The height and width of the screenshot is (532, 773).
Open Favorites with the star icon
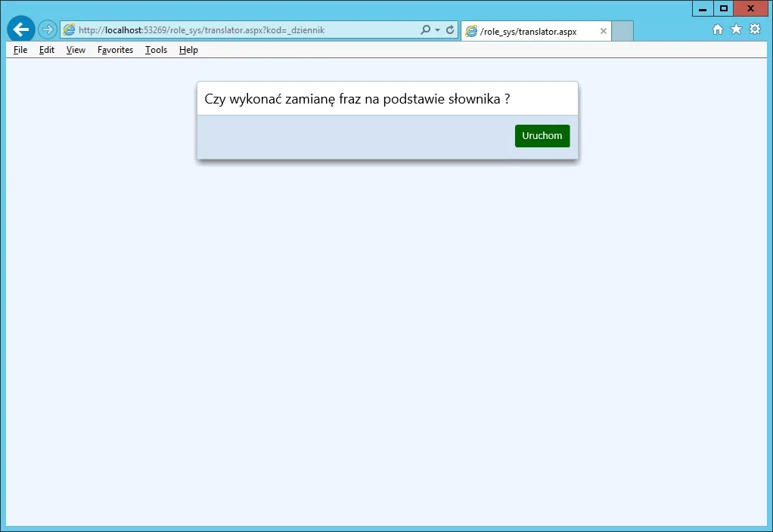click(736, 29)
